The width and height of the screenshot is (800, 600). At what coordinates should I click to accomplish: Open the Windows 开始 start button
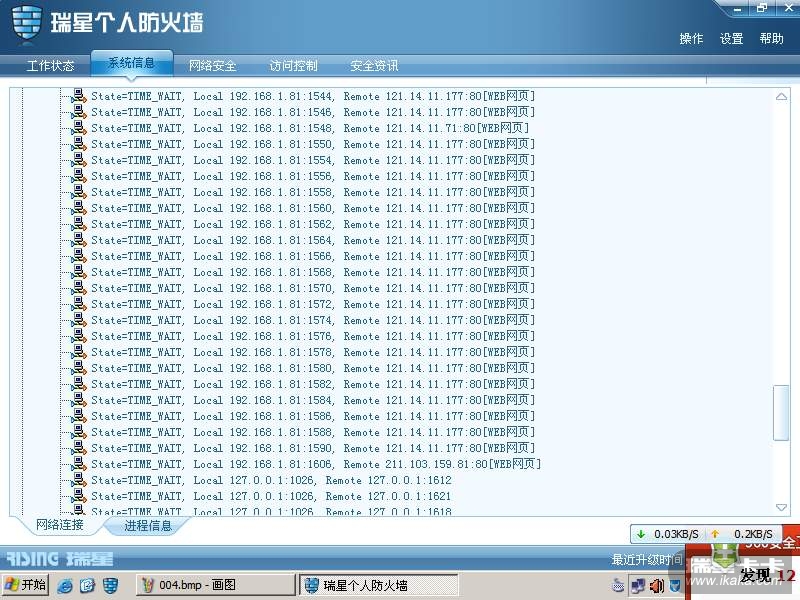coord(26,585)
